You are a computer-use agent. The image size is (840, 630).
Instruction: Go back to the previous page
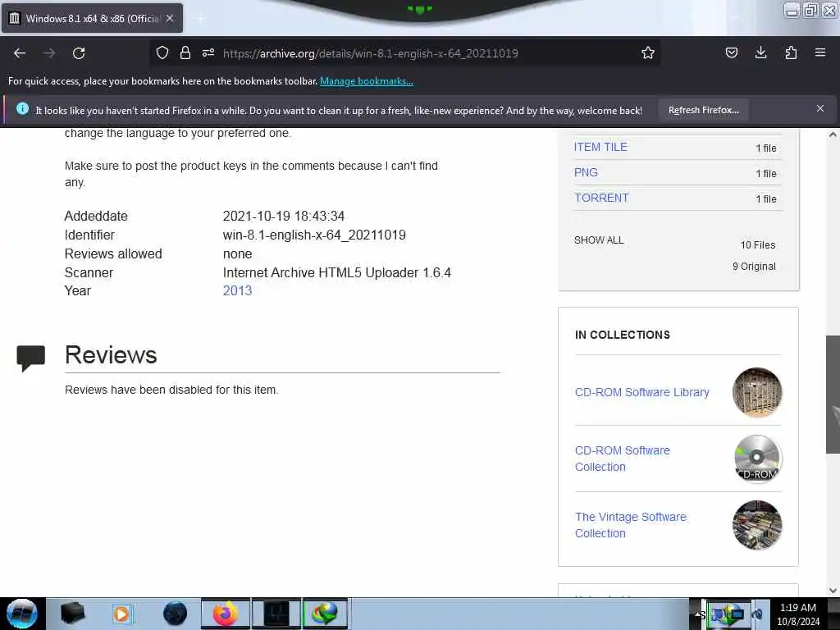click(20, 53)
